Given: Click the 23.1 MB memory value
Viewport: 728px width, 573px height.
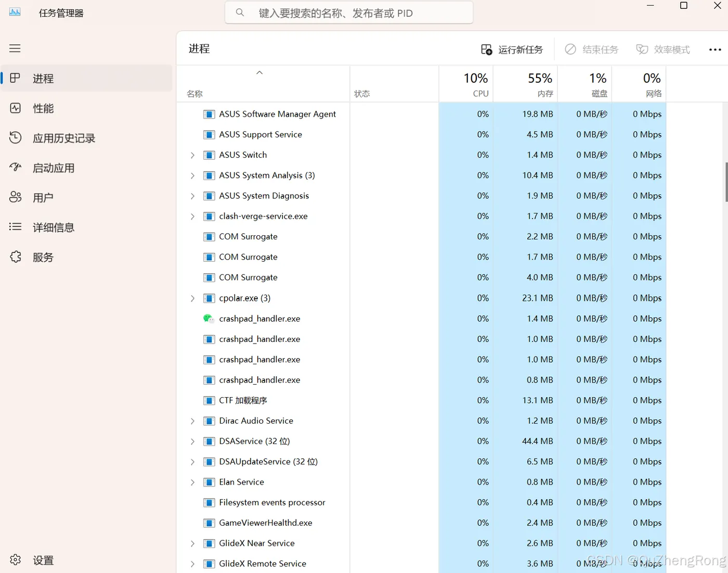Looking at the screenshot, I should [537, 298].
